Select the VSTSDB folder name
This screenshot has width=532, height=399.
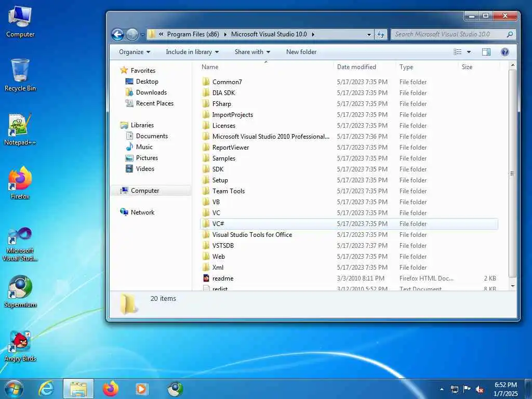click(223, 245)
